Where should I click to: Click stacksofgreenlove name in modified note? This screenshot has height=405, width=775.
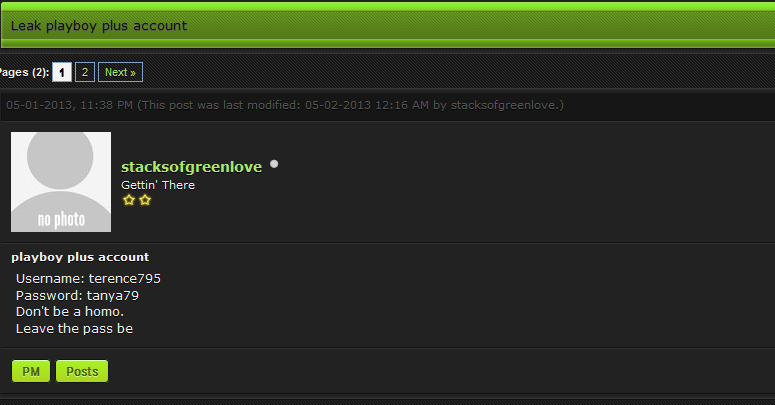505,105
